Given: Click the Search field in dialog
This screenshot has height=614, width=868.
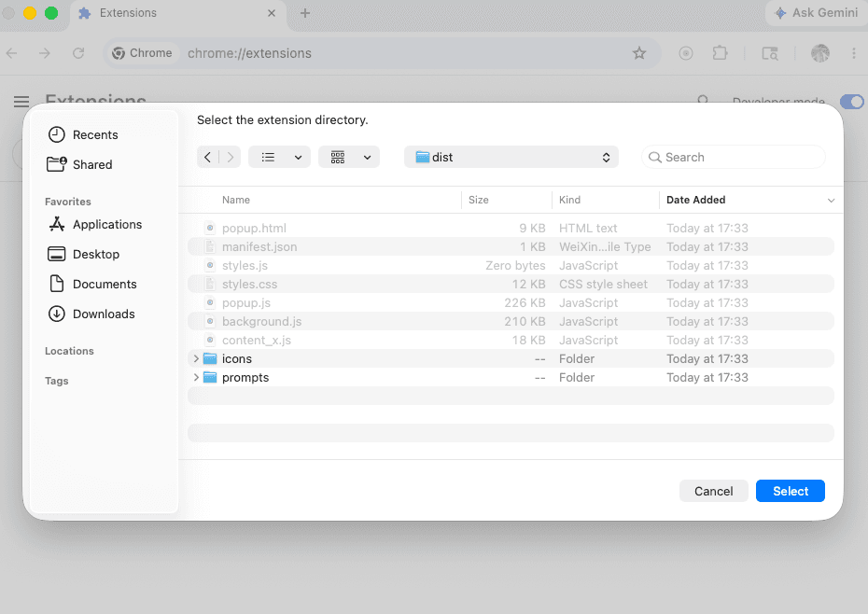Looking at the screenshot, I should 734,158.
